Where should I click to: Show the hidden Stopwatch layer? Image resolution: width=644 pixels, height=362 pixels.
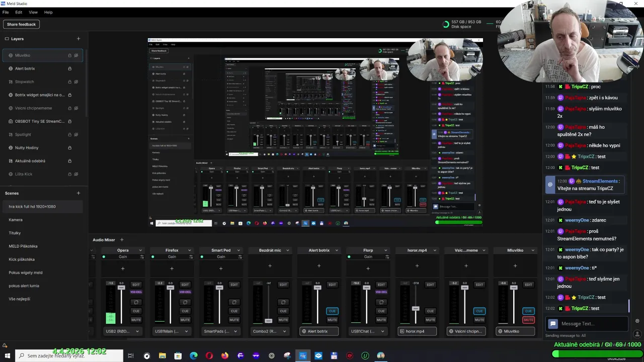[76, 81]
